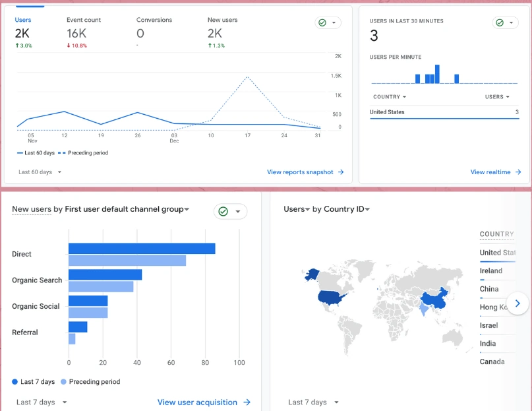Click the Last 7 days legend color dot
This screenshot has height=411, width=532.
15,382
